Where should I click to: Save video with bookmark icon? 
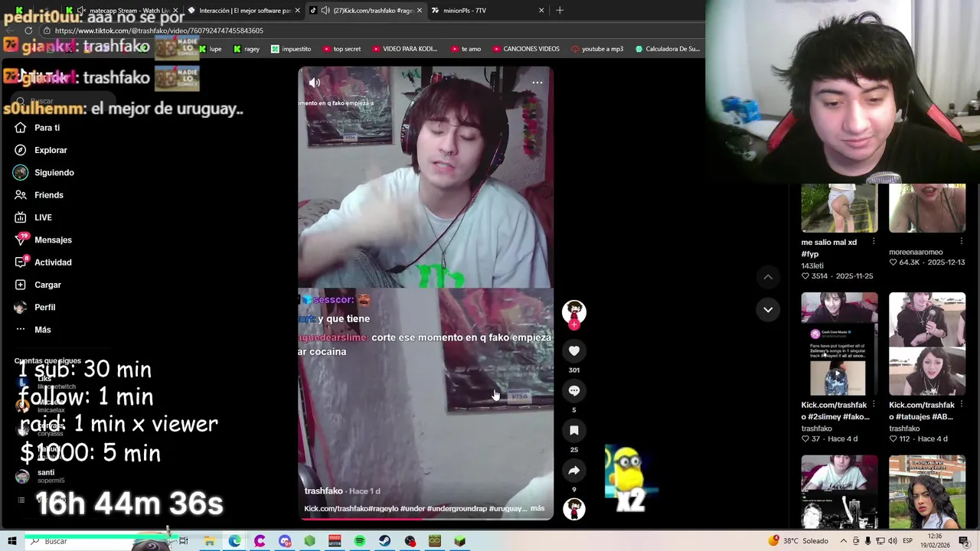(x=574, y=430)
